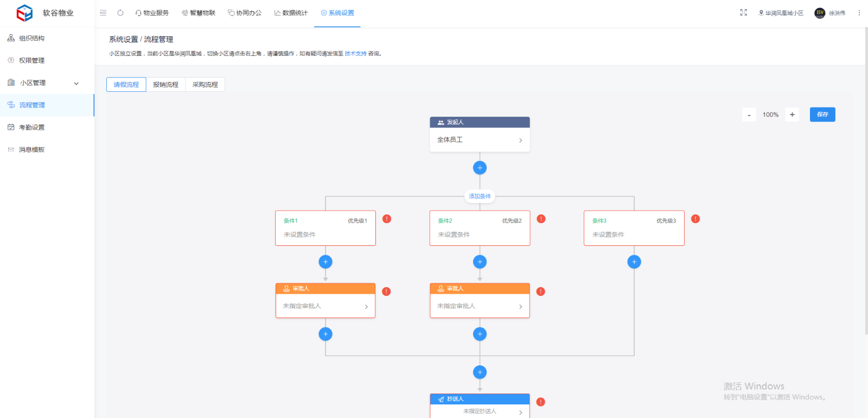
Task: Toggle fullscreen mode icon
Action: click(x=744, y=12)
